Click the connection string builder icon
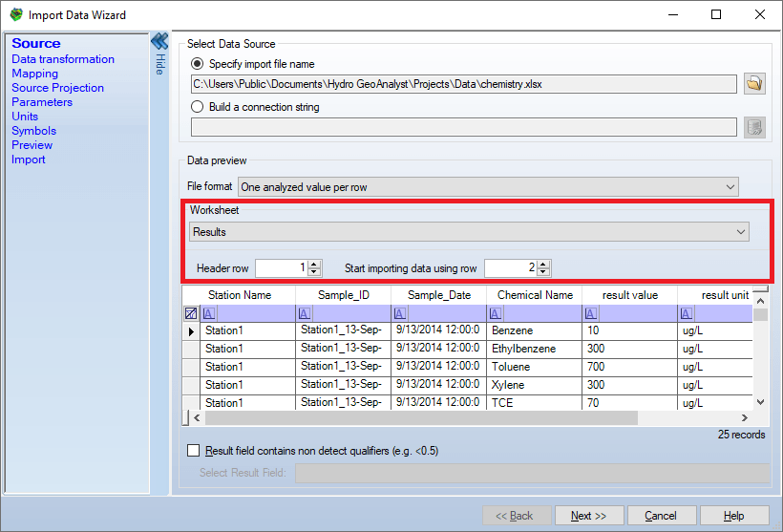 click(x=754, y=127)
